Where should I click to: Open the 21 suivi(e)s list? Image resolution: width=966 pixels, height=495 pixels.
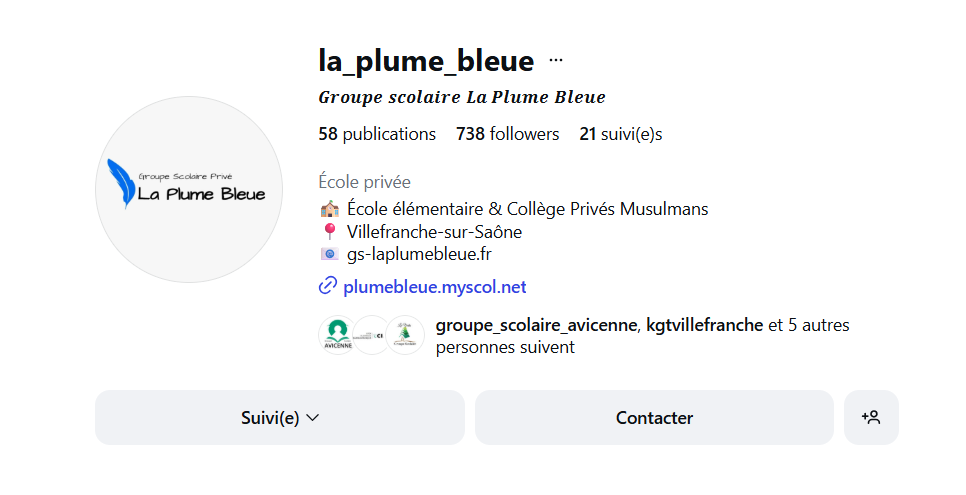[620, 134]
